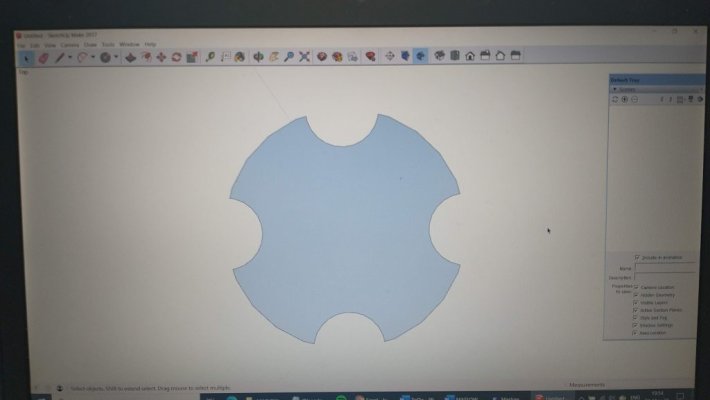Open the Window menu
The height and width of the screenshot is (400, 710).
point(129,44)
